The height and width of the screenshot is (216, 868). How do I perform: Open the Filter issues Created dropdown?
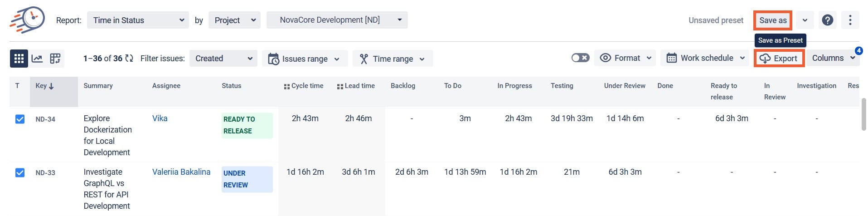223,59
